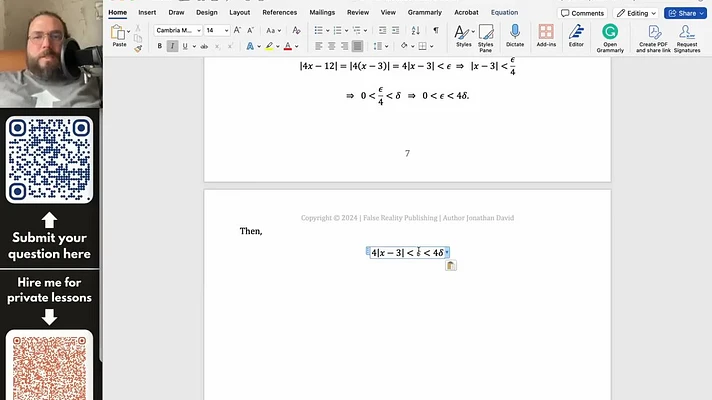Open the Equation tab

504,13
